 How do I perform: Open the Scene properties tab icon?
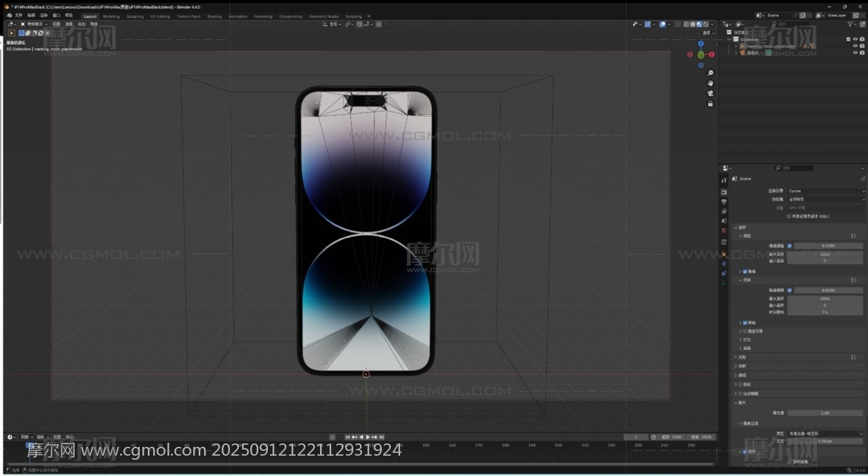(724, 221)
